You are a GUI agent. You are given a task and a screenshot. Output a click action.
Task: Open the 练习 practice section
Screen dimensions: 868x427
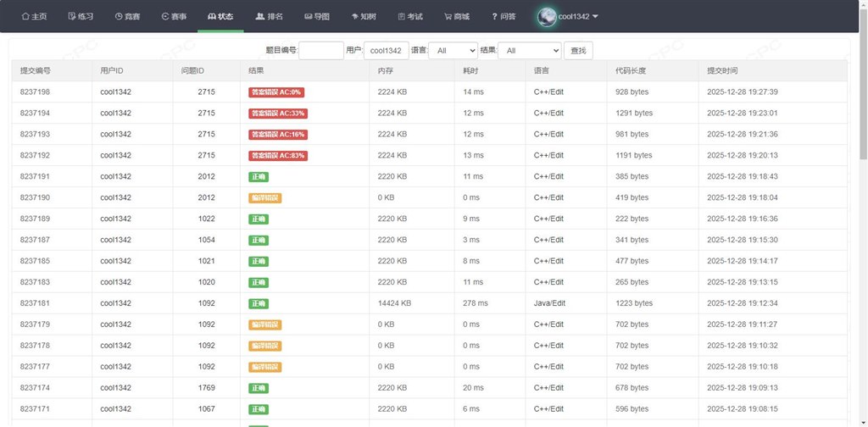(81, 16)
